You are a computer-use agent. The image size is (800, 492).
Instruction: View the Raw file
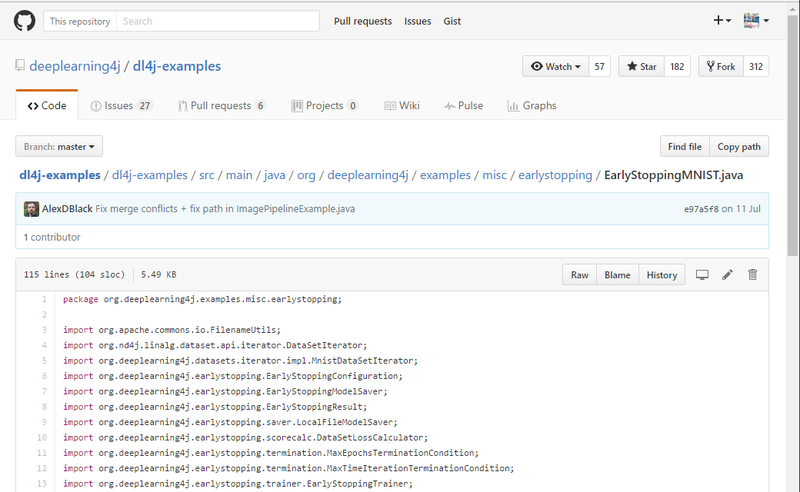580,275
